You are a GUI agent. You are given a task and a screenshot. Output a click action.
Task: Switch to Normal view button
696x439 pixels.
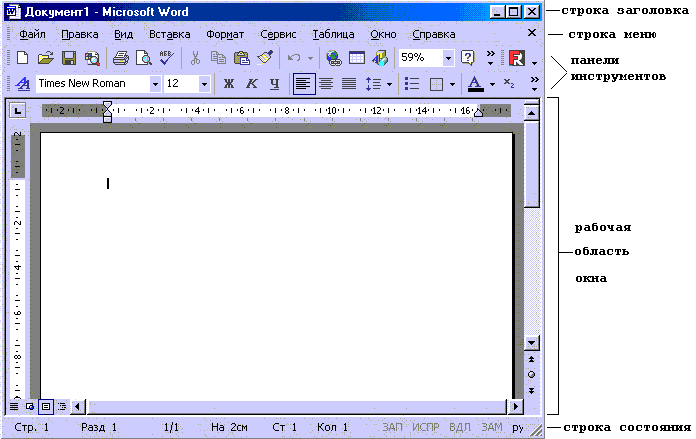[x=14, y=406]
